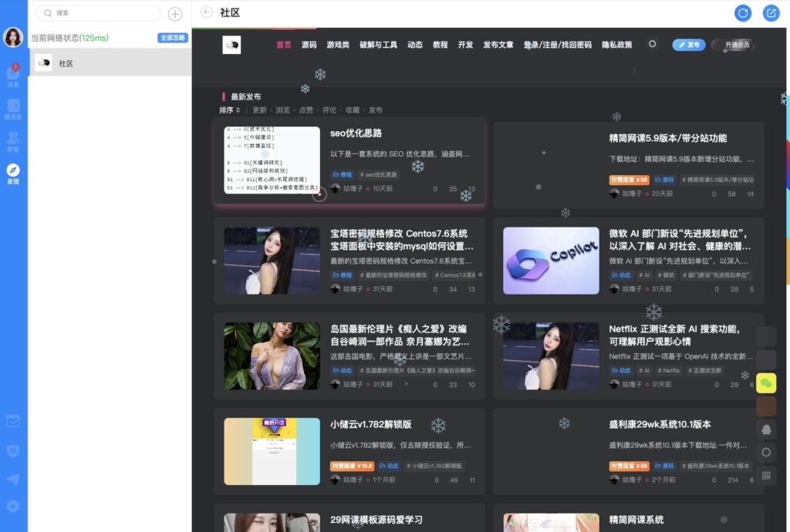
Task: Click the plus icon next to search
Action: (x=175, y=14)
